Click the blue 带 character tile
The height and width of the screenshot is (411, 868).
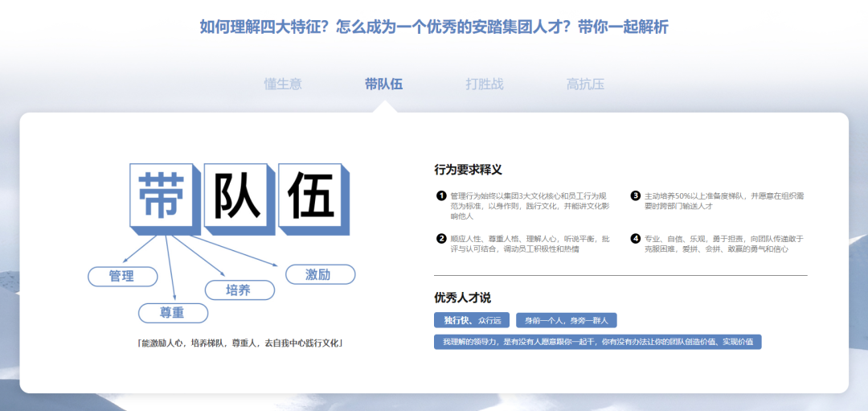tap(165, 199)
